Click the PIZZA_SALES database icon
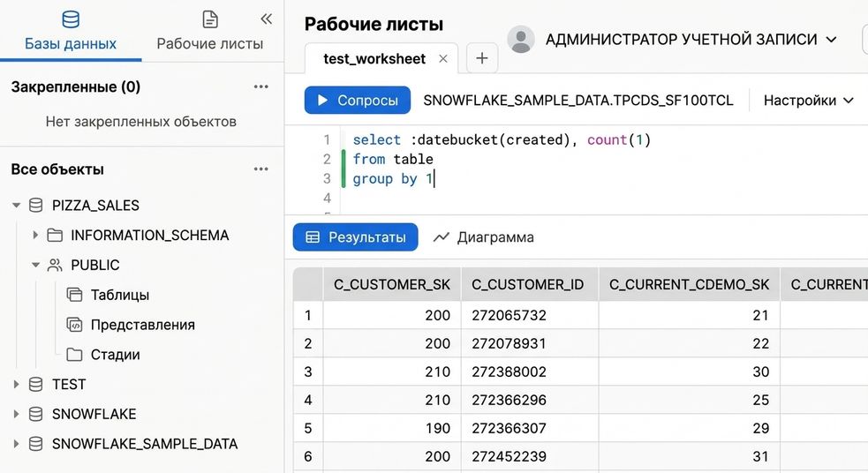The image size is (868, 473). point(35,206)
